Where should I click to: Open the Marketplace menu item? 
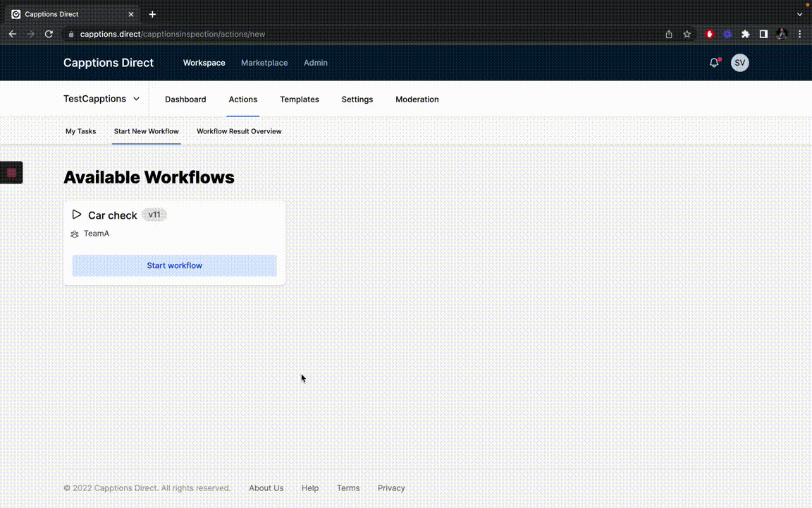[264, 63]
